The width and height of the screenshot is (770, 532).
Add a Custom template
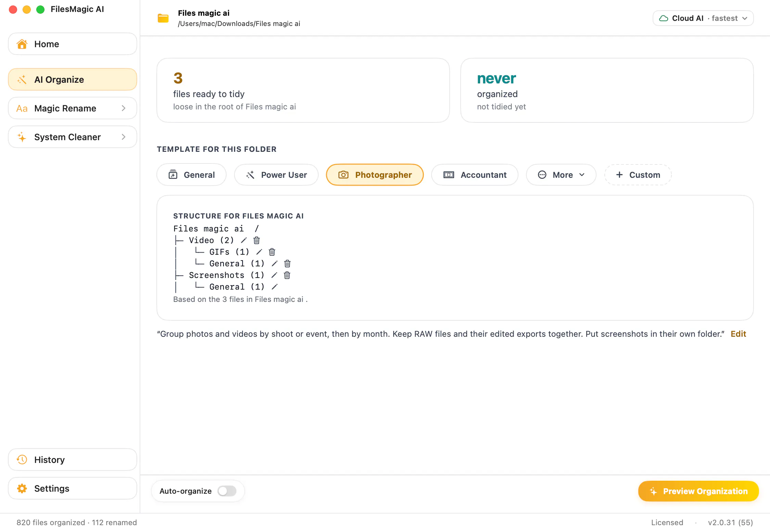pyautogui.click(x=638, y=175)
